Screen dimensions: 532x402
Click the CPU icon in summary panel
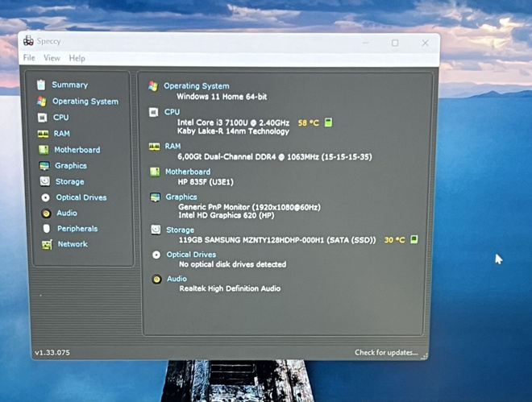[x=154, y=112]
